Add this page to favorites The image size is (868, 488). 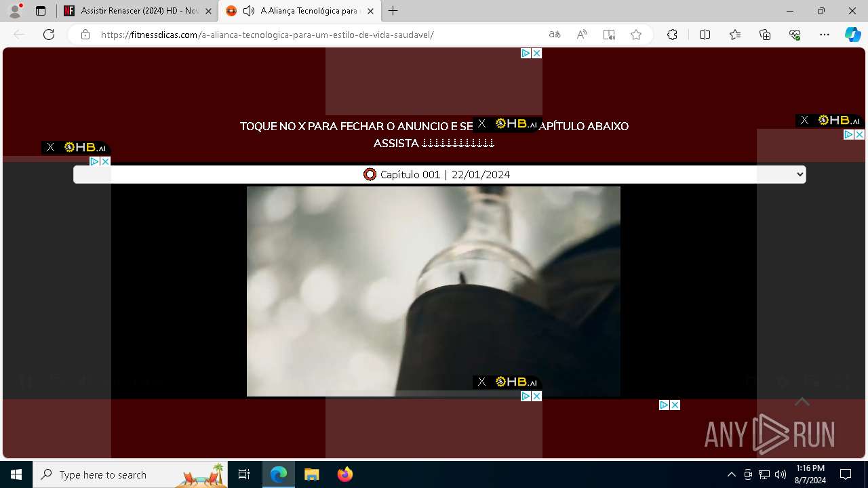click(x=636, y=35)
